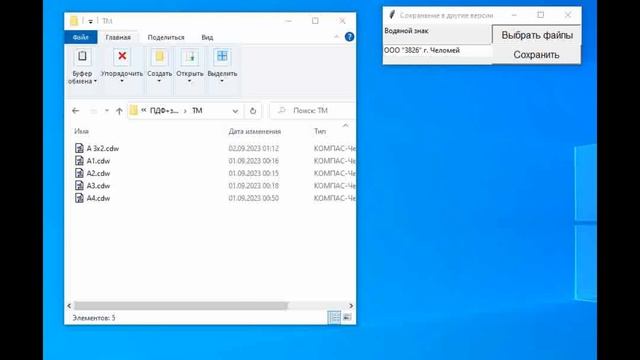Click the folder icon in Explorer title bar
The height and width of the screenshot is (360, 640).
(x=74, y=20)
